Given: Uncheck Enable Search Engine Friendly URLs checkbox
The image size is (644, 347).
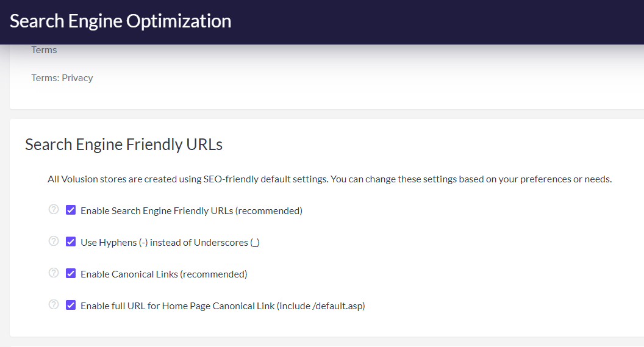Looking at the screenshot, I should pyautogui.click(x=71, y=210).
